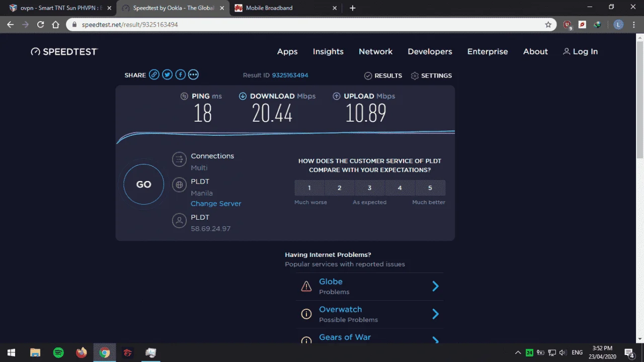Open the RESULTS page
Screen dimensions: 644x362
[383, 76]
